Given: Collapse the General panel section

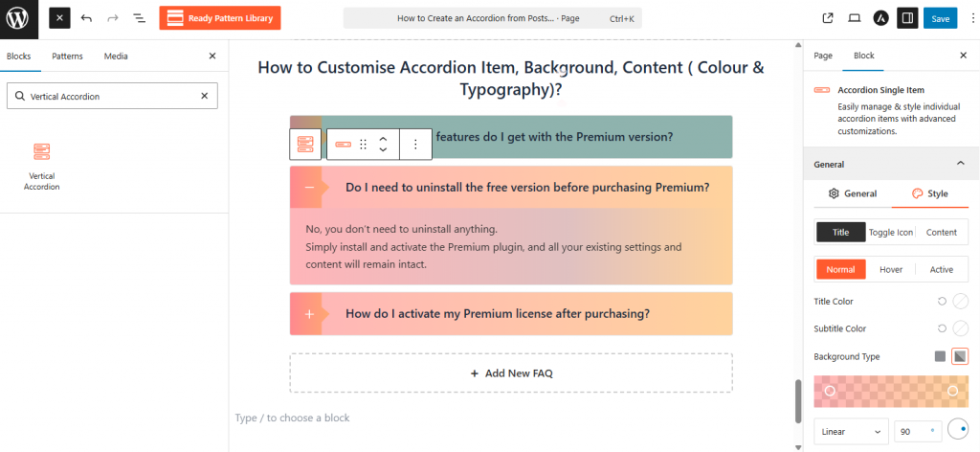Looking at the screenshot, I should [x=961, y=164].
